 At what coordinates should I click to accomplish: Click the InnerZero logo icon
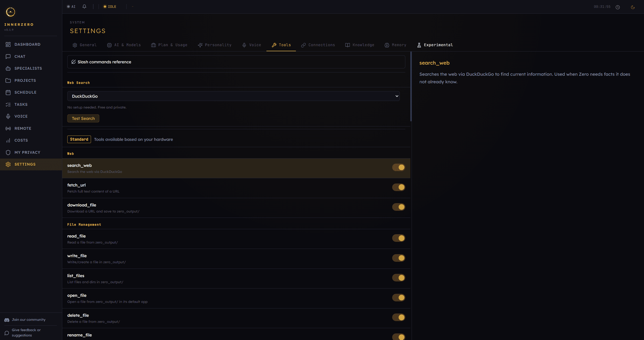tap(11, 12)
